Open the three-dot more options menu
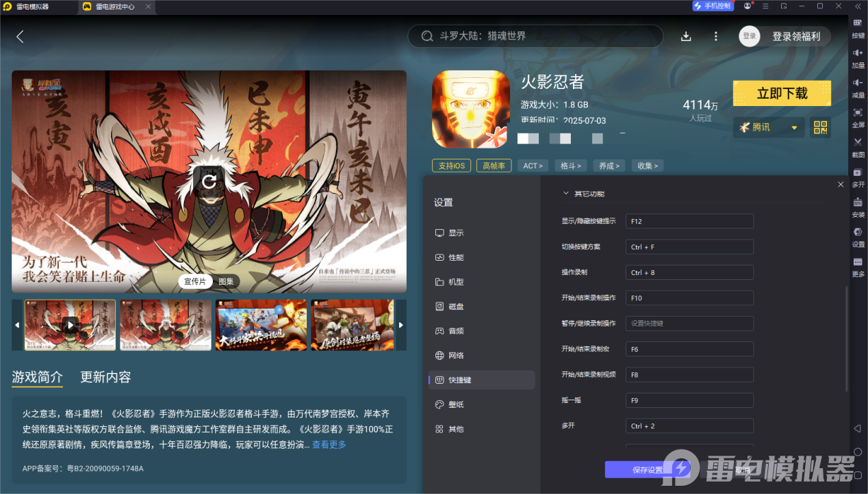The image size is (868, 494). 716,36
